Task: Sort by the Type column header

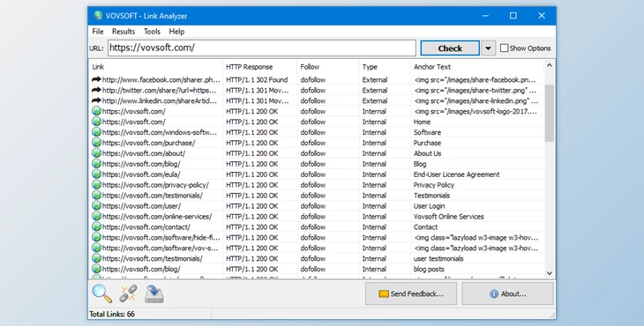Action: pos(385,67)
